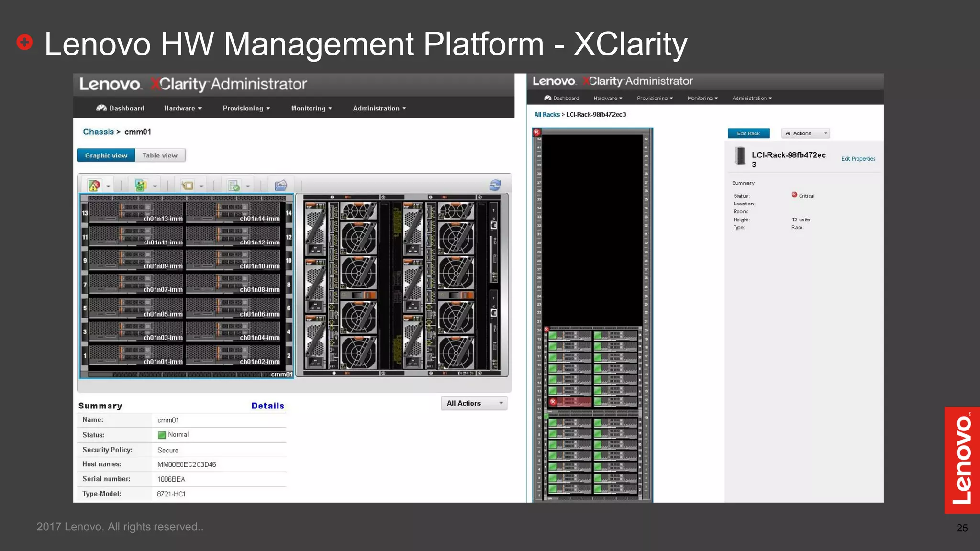This screenshot has width=980, height=551.
Task: Expand the status overlay dropdown arrow
Action: pyautogui.click(x=109, y=187)
